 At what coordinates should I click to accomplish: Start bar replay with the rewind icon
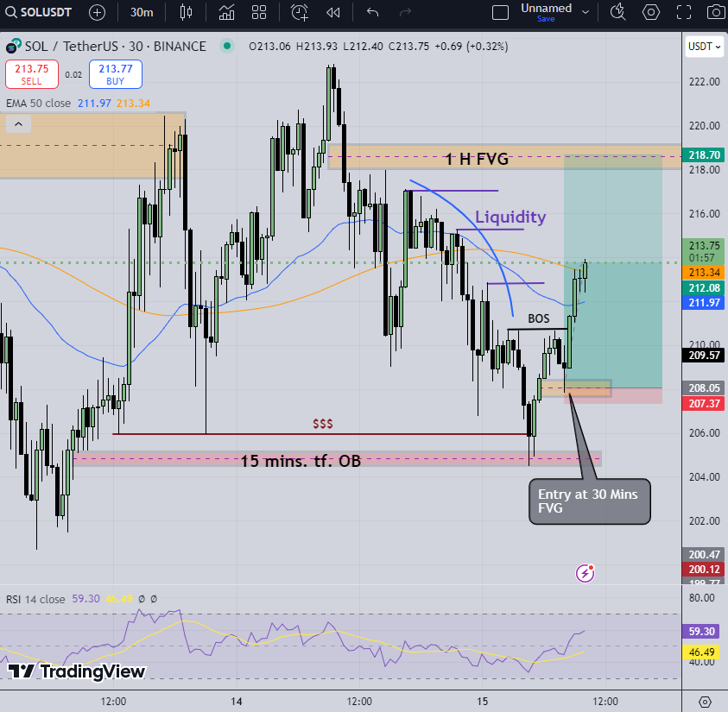coord(332,13)
